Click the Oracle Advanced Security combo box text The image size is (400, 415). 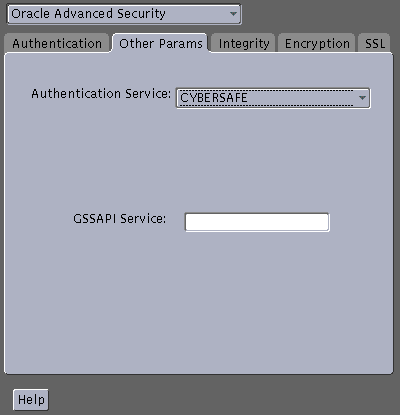click(x=88, y=14)
